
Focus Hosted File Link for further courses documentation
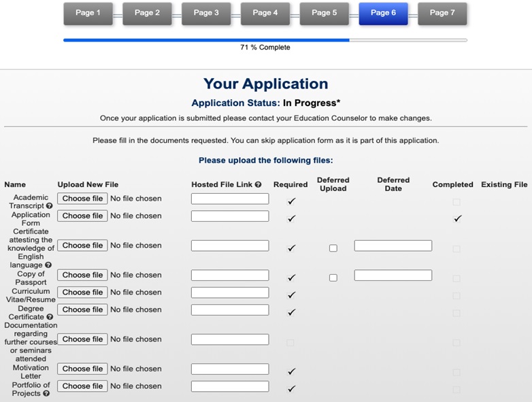(x=230, y=339)
